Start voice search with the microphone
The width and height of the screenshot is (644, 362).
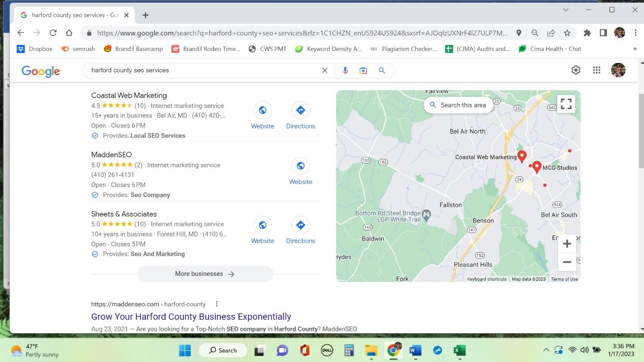(345, 71)
